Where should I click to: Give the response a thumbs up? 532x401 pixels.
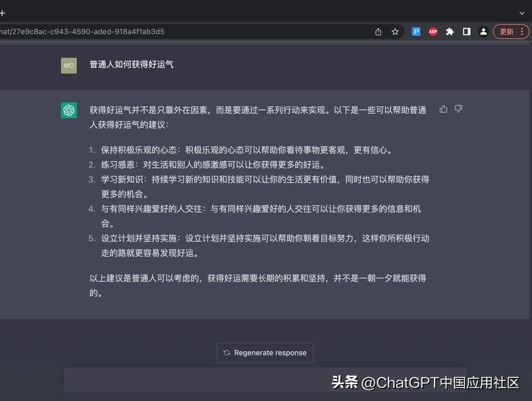tap(443, 109)
